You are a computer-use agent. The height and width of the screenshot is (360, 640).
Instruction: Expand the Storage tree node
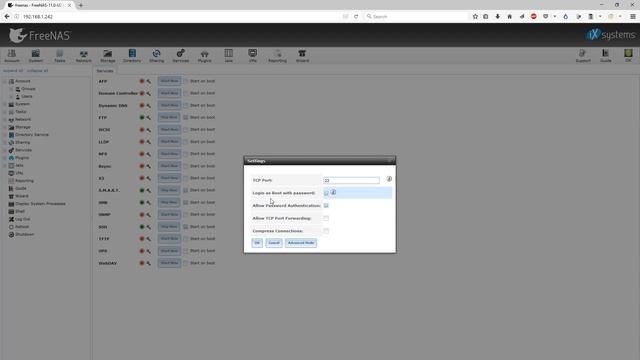(x=5, y=127)
